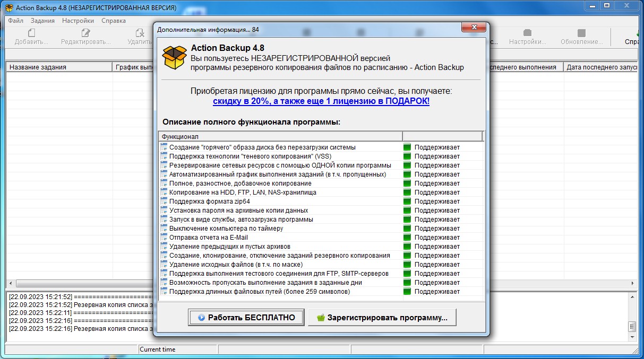Click the Редактировать toolbar icon
The width and height of the screenshot is (644, 359).
[85, 33]
